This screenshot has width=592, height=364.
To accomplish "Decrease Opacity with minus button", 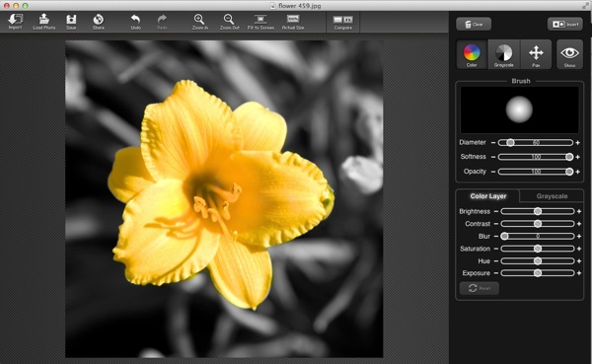I will (x=493, y=172).
